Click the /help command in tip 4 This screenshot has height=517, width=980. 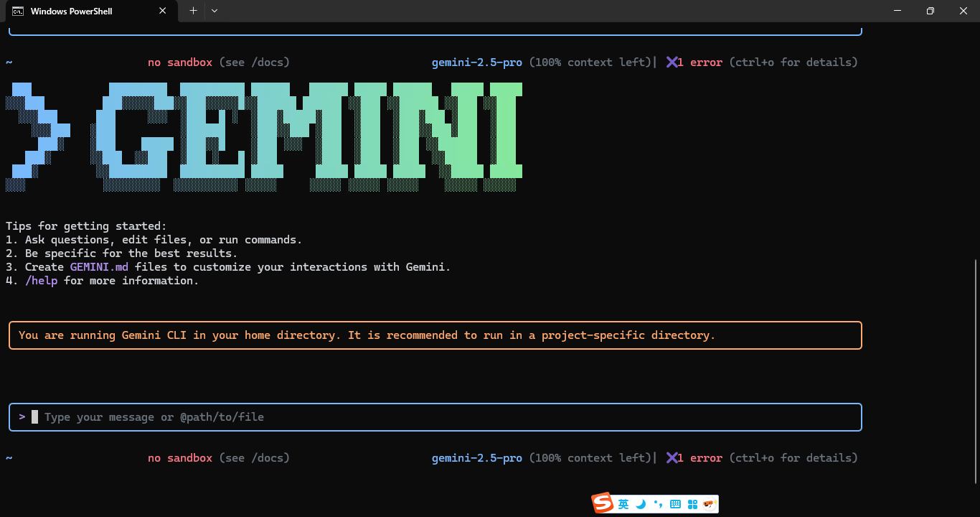pos(41,281)
